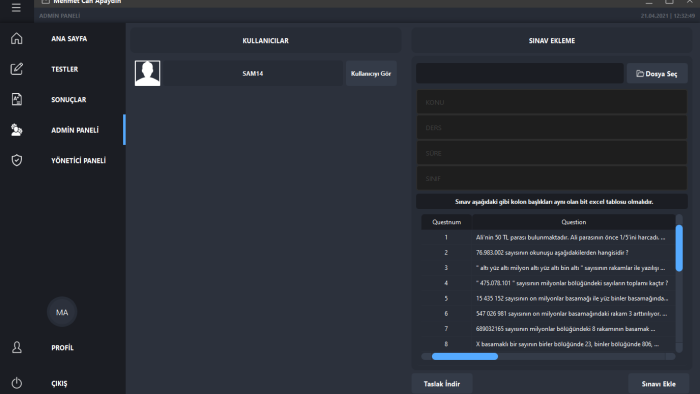
Task: Click the Question column header
Action: [x=574, y=222]
